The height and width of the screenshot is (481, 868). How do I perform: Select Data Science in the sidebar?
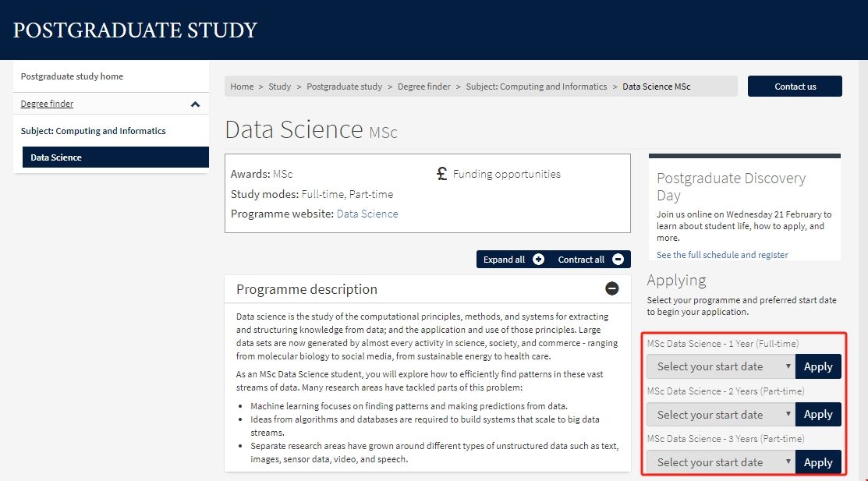[x=56, y=157]
